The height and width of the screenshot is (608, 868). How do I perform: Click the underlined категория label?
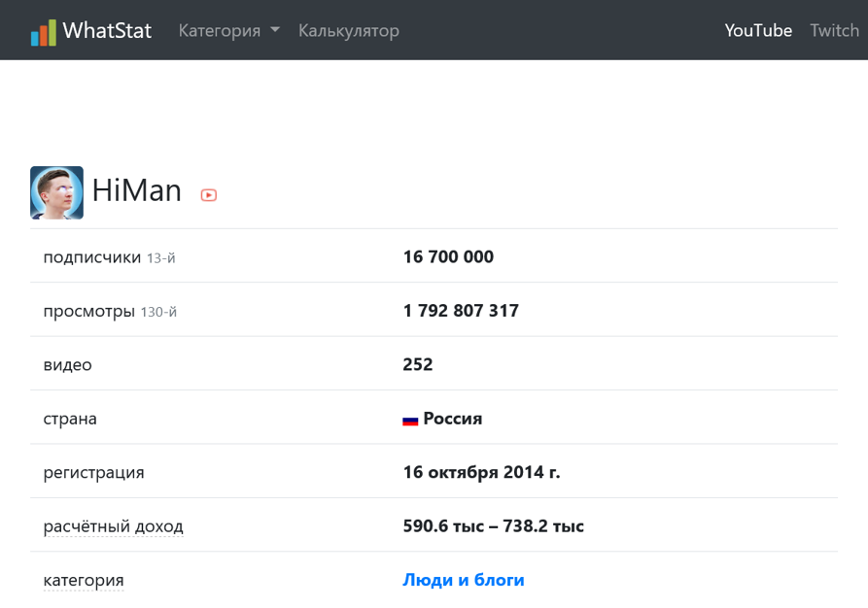click(x=84, y=580)
